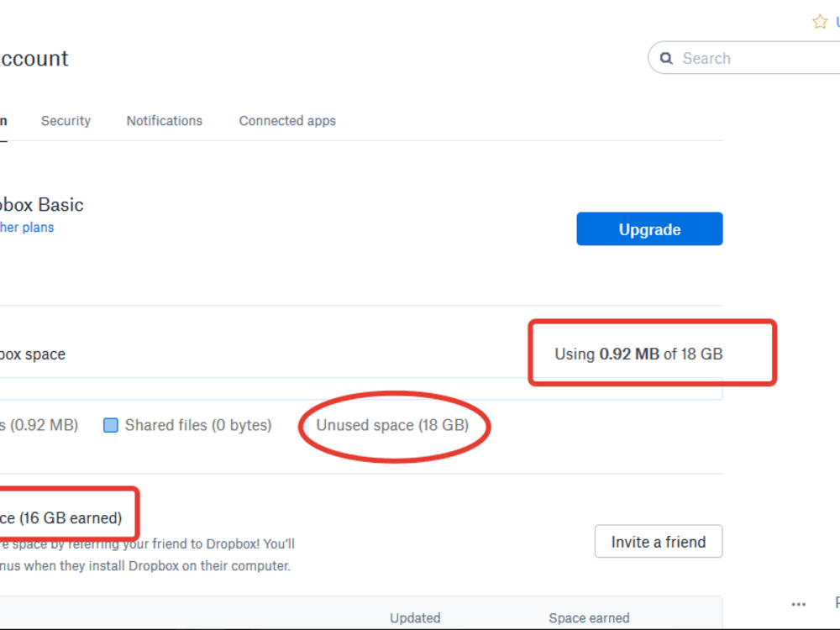Open the ellipsis overflow menu near the table
This screenshot has height=630, width=840.
pos(798,604)
